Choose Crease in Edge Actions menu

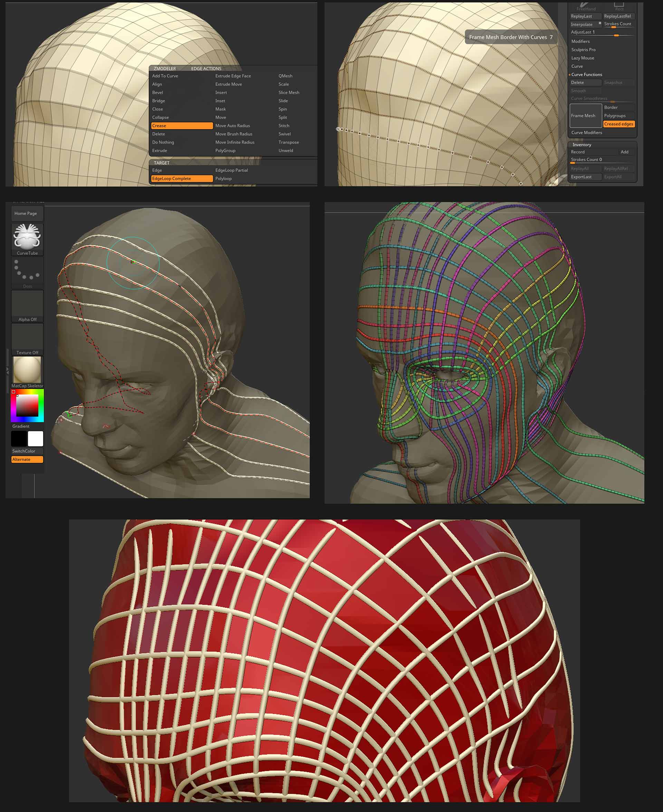coord(182,126)
